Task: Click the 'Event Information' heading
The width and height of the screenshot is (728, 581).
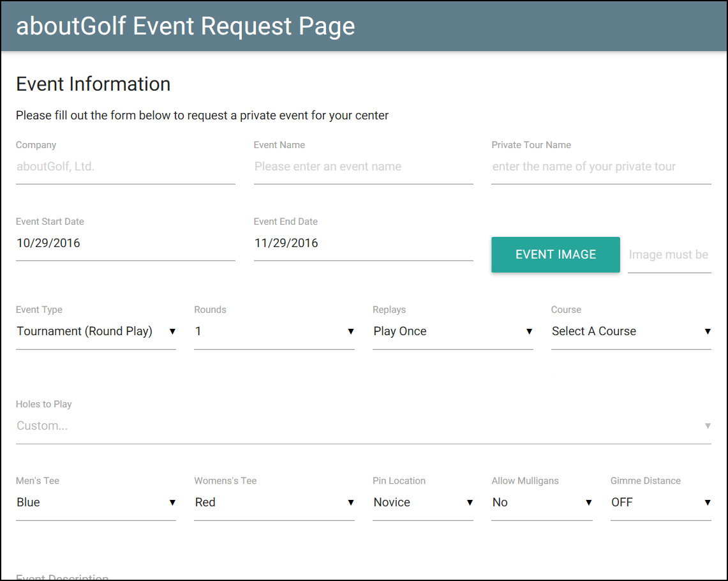Action: click(x=93, y=84)
